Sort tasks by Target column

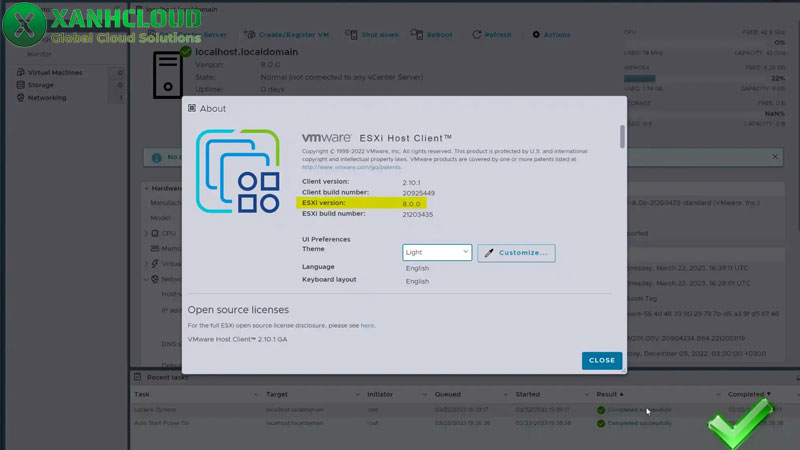pos(277,394)
